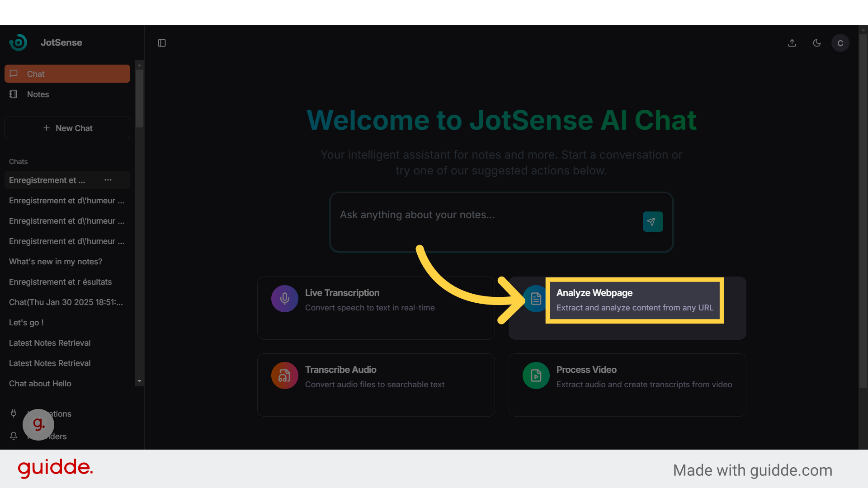Select the 'Ask anything about notes' input field

[501, 222]
